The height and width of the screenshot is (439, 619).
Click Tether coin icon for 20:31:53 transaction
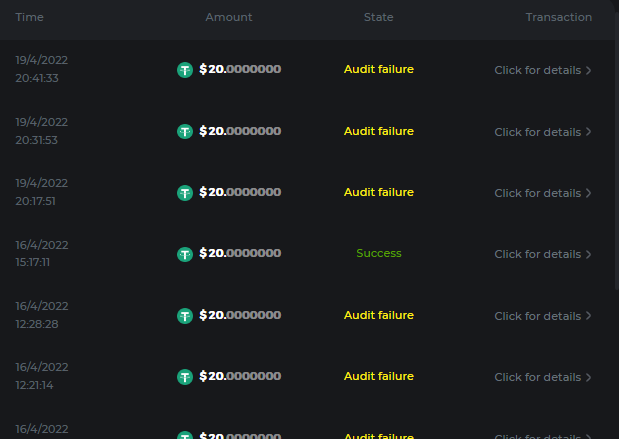(185, 131)
